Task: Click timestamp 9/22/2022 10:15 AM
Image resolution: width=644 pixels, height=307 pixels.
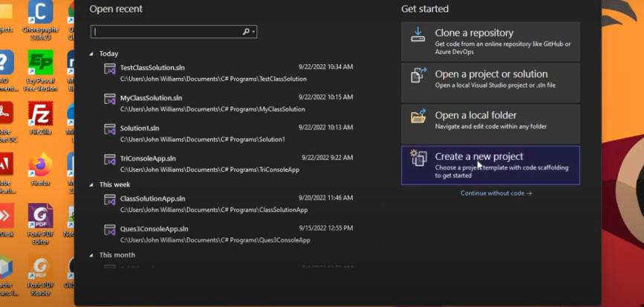Action: coord(325,97)
